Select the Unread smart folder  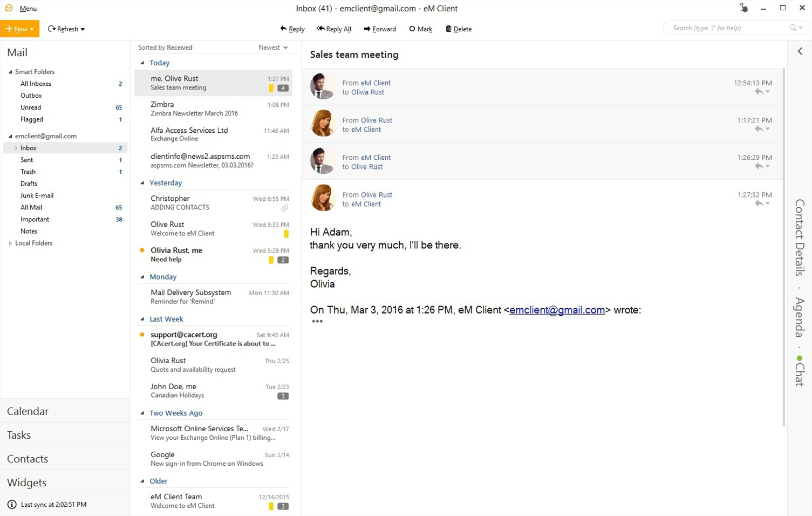[31, 107]
